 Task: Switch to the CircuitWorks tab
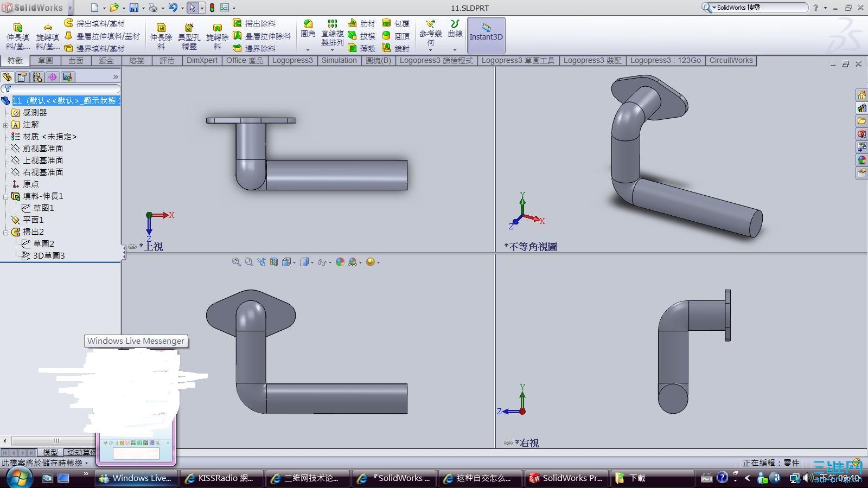731,61
